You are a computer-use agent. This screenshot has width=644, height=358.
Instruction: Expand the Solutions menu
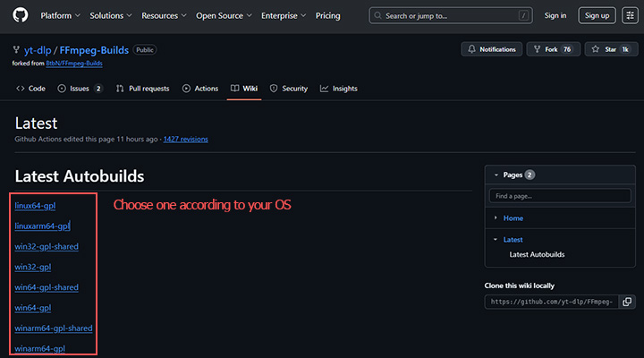(x=111, y=15)
